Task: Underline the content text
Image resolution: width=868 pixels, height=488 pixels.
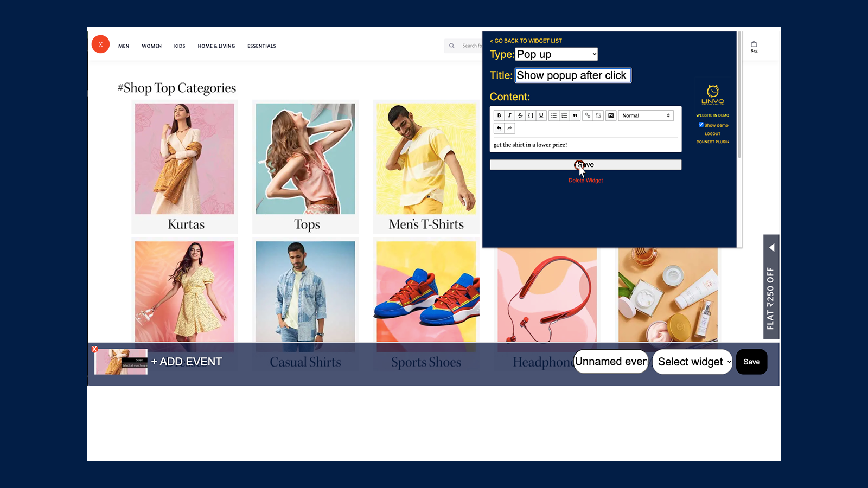Action: click(541, 115)
